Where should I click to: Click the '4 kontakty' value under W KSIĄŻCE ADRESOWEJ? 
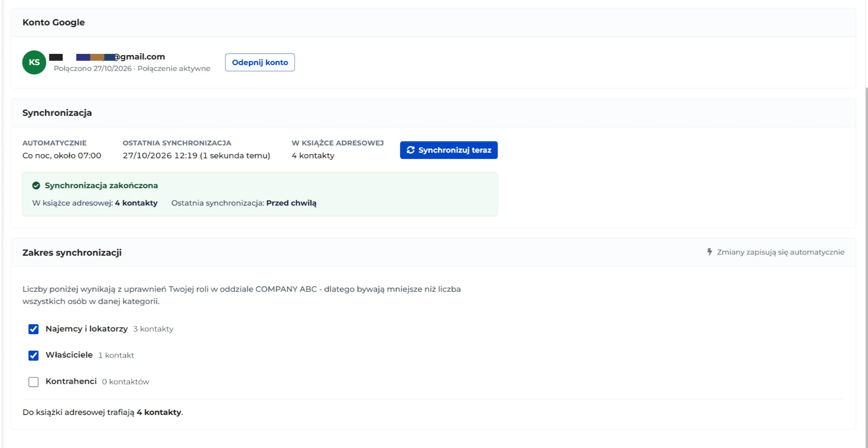pos(313,156)
